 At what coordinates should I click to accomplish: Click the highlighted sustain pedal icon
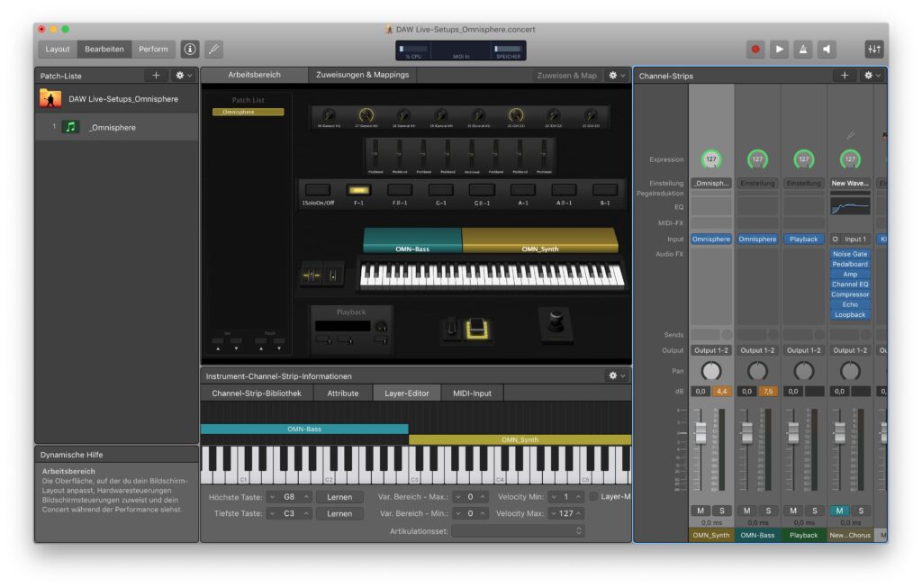pyautogui.click(x=477, y=330)
